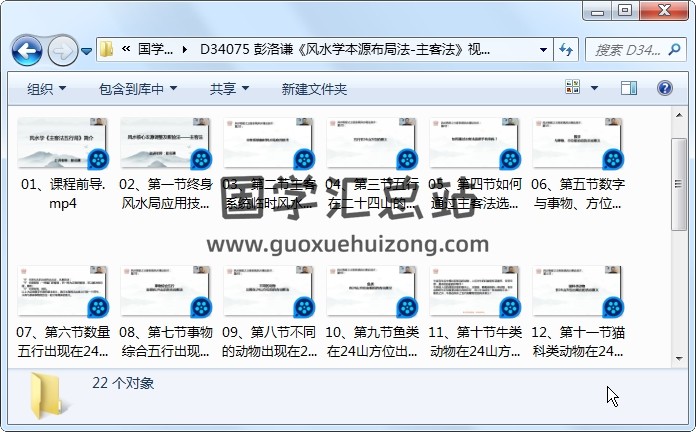Click the Back navigation arrow
The width and height of the screenshot is (696, 432).
pos(26,49)
